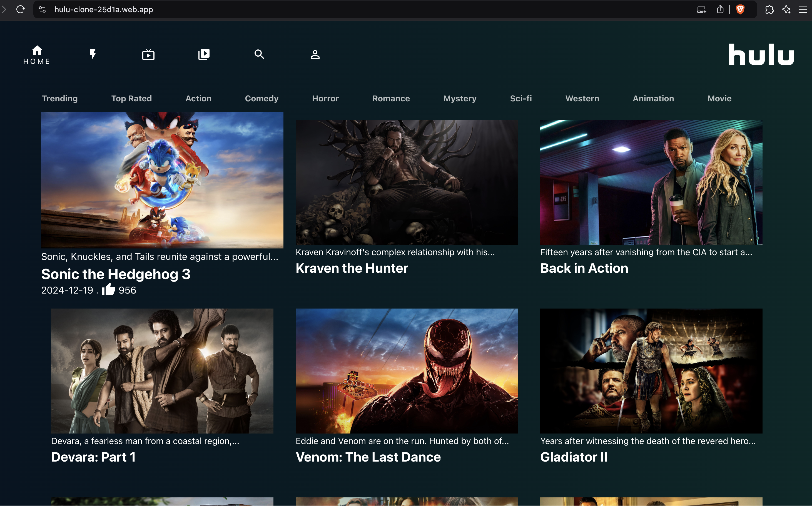The image size is (812, 506).
Task: Open the Romance genre tab
Action: pos(391,98)
